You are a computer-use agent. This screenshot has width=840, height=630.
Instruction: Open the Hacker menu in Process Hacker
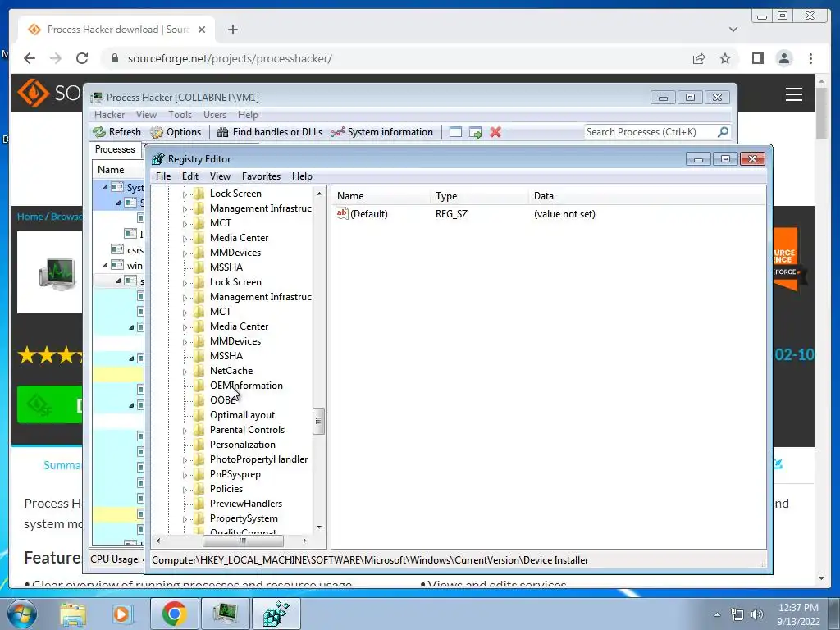click(109, 115)
